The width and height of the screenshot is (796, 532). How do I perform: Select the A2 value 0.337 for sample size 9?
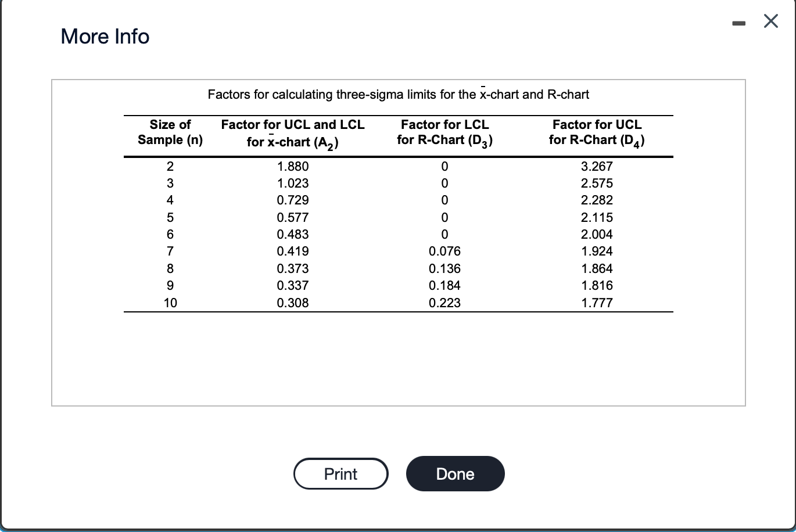coord(292,285)
